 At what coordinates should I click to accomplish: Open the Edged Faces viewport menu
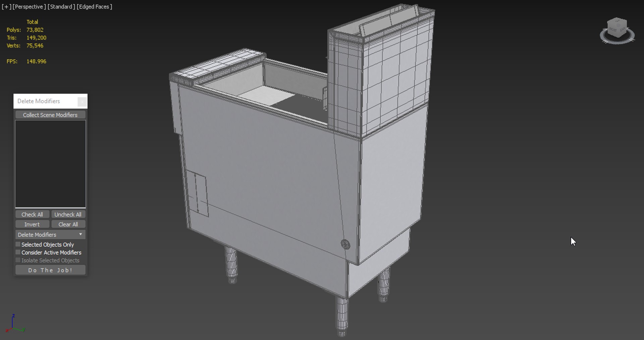[x=94, y=7]
